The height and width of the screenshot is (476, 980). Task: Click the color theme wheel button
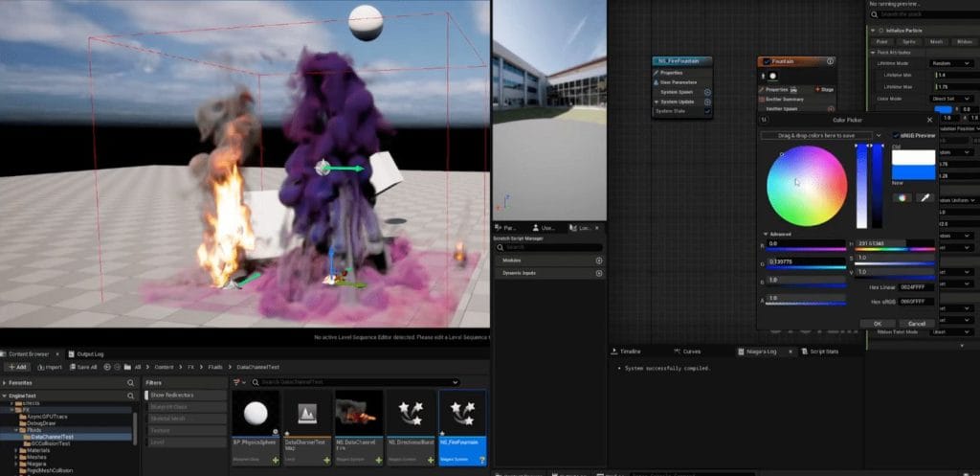902,197
